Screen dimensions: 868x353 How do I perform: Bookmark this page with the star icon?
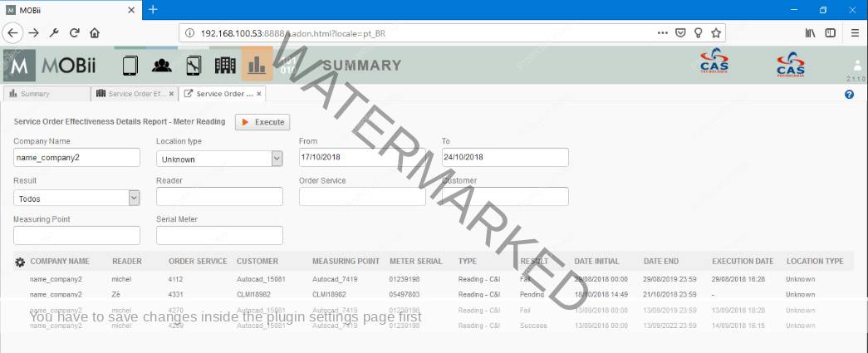(715, 33)
